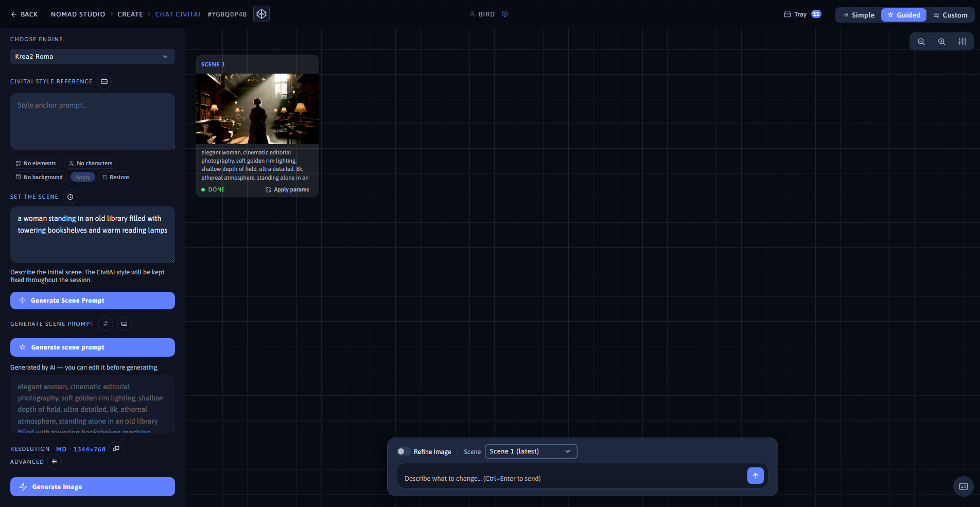Open the CREATE breadcrumb
The image size is (980, 507).
(130, 14)
